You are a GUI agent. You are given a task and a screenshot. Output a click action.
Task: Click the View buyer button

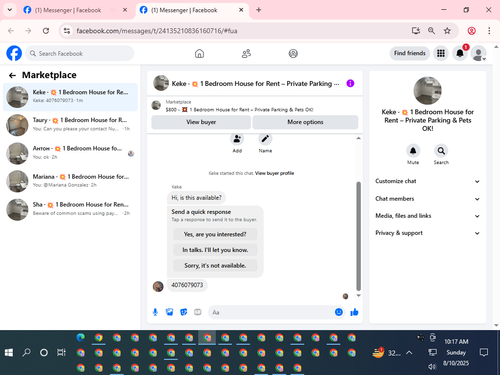[x=201, y=122]
